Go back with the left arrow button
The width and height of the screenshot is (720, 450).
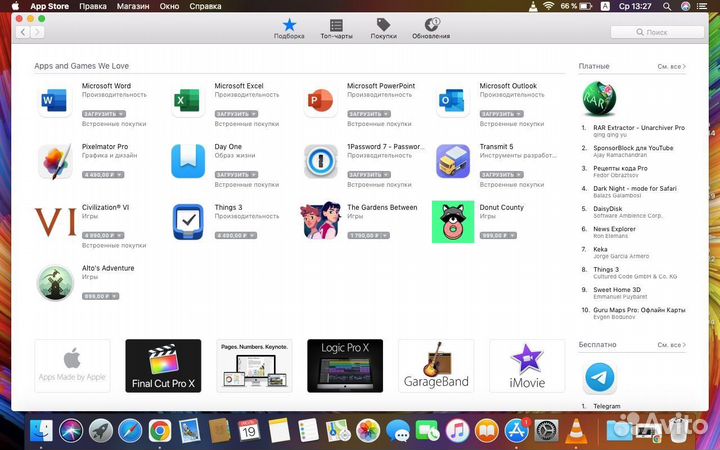[x=23, y=32]
